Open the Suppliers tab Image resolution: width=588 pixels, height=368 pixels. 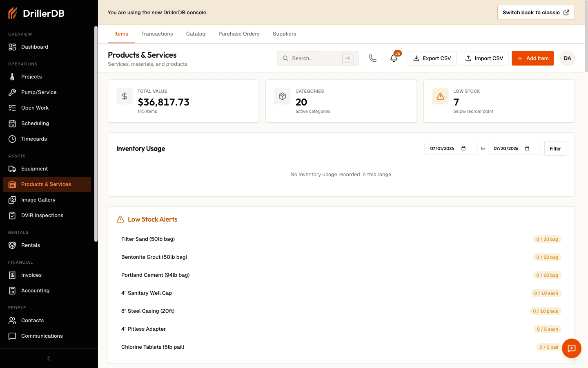[x=285, y=34]
